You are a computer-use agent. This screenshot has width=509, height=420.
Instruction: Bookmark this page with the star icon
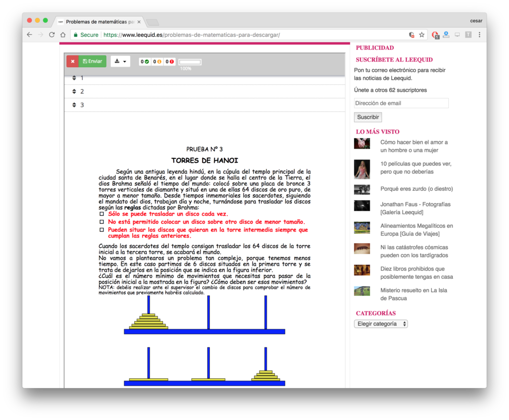point(422,35)
